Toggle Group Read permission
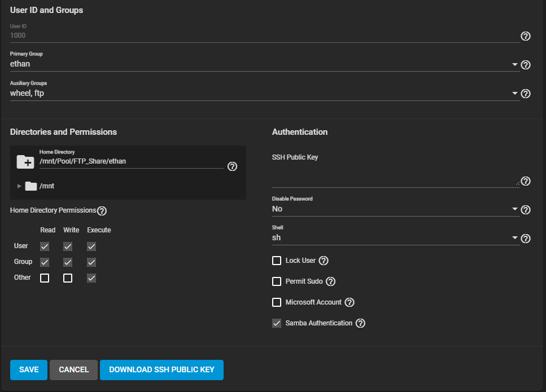The image size is (546, 392). [x=45, y=262]
